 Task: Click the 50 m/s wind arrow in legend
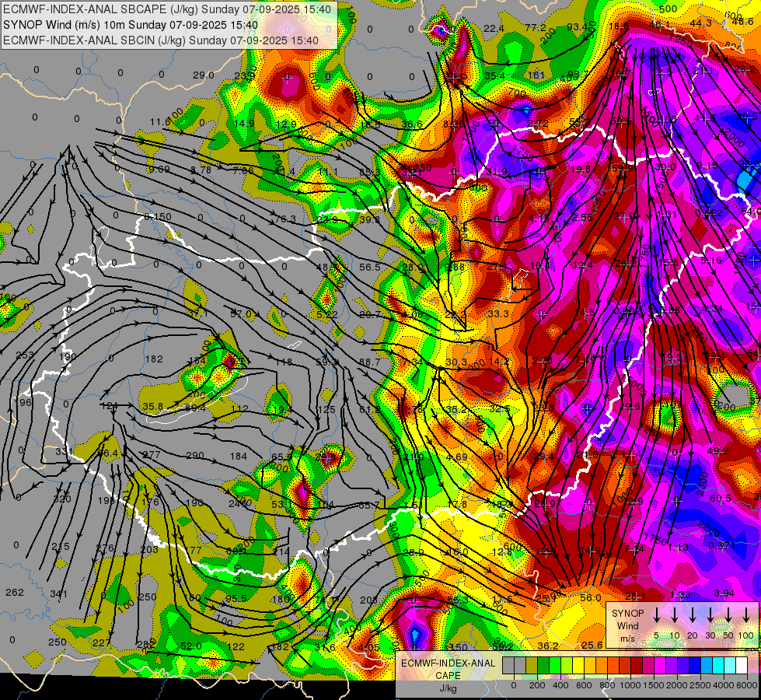click(x=728, y=615)
